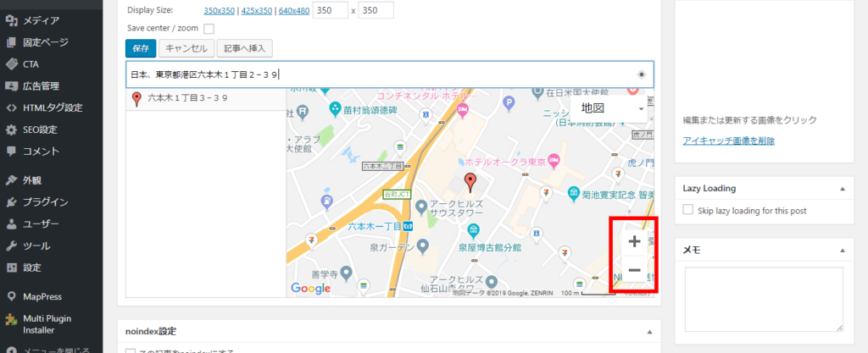Open the プラグイン menu in sidebar
Viewport: 868px width, 353px height.
(x=46, y=201)
